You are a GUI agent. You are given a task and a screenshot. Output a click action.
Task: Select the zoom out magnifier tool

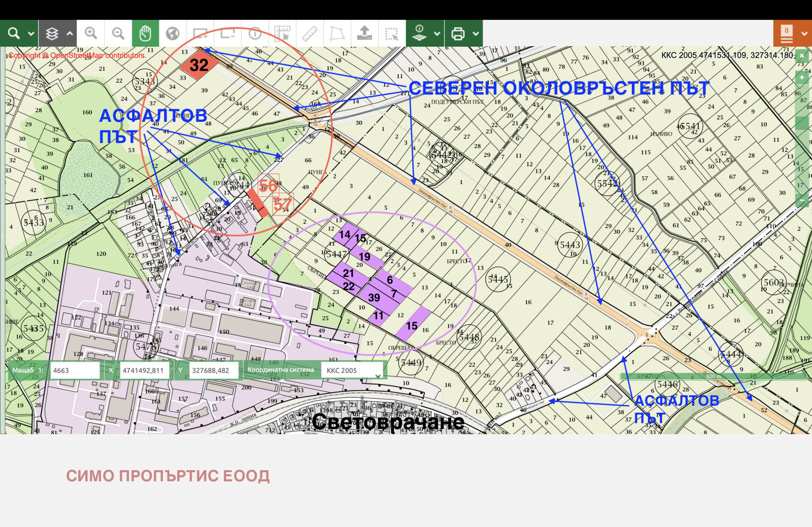[118, 33]
